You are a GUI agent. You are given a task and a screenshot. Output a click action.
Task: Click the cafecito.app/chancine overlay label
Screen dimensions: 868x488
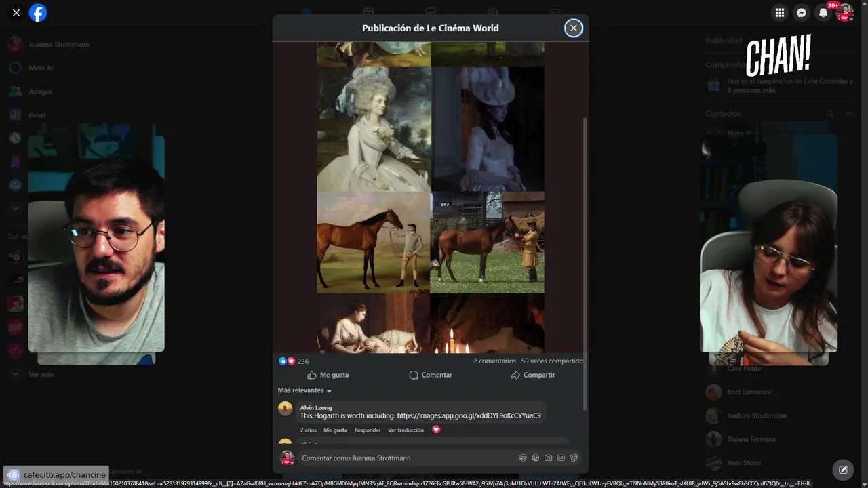tap(56, 475)
